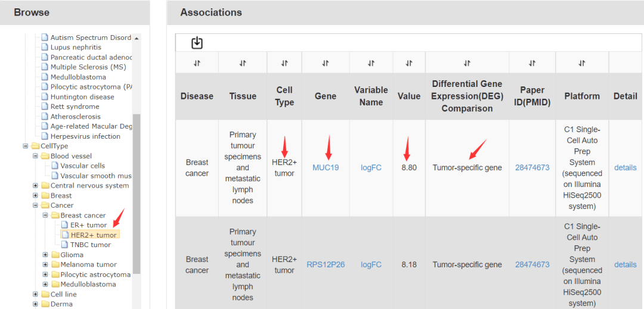This screenshot has width=644, height=309.
Task: Open logFC link in RPS12P26 row
Action: [371, 265]
